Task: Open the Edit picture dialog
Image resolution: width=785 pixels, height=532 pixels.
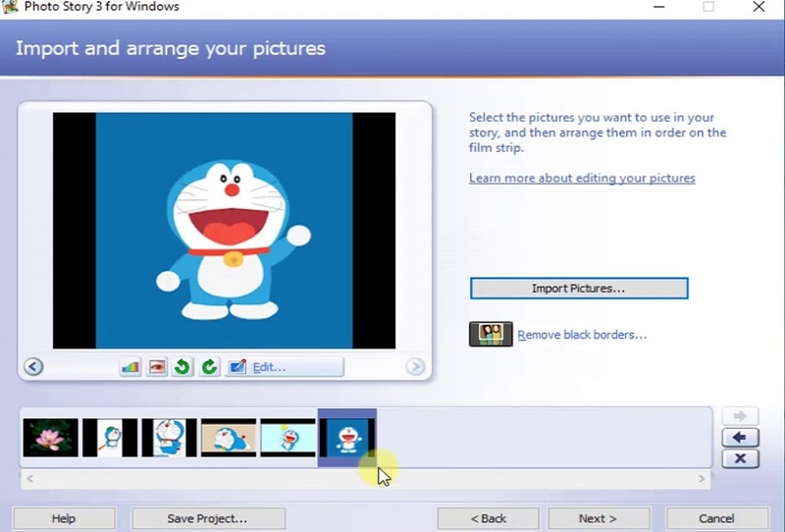Action: tap(285, 367)
